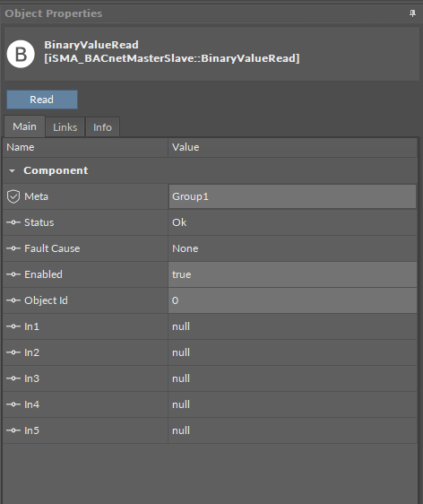Screen dimensions: 423x504
Task: Toggle the Enabled true value field
Action: click(x=292, y=274)
